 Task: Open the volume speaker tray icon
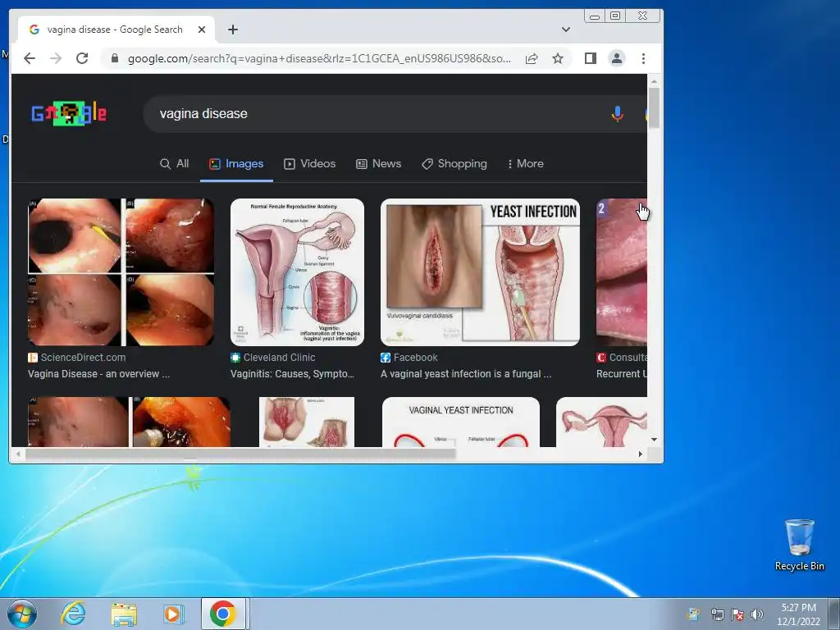757,614
